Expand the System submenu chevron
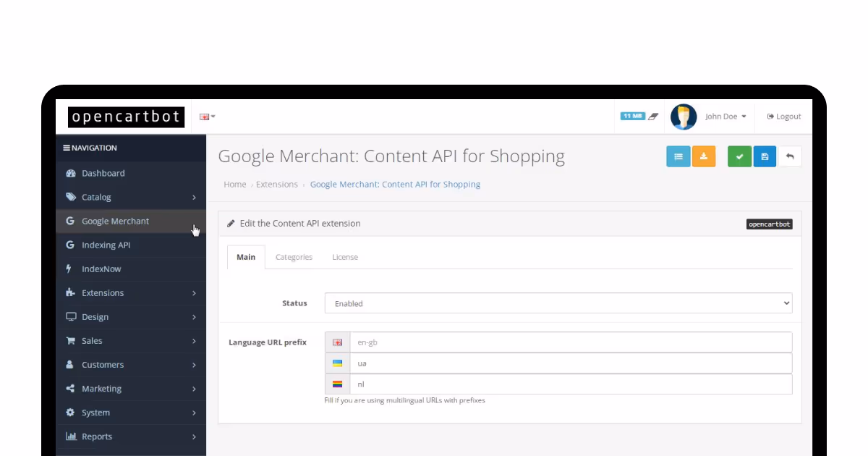 click(194, 413)
